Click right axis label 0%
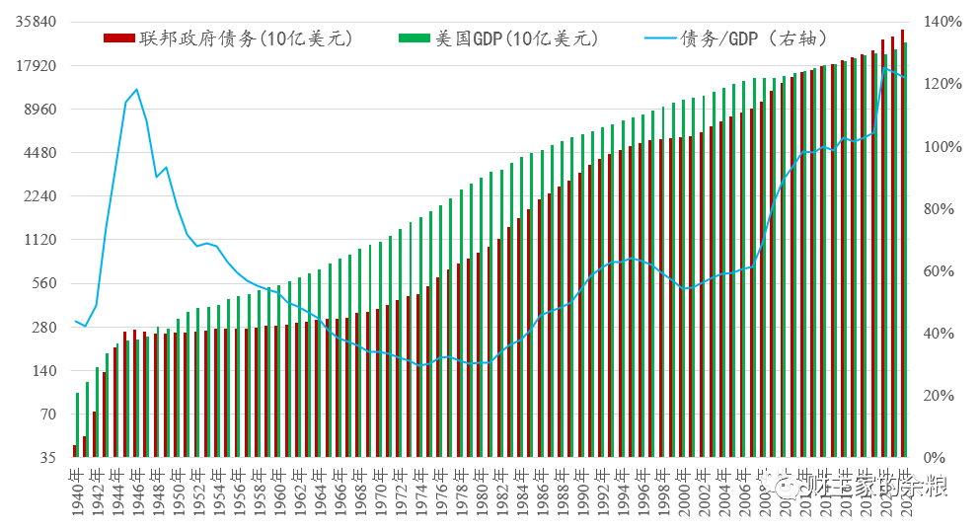980x529 pixels. (x=935, y=457)
